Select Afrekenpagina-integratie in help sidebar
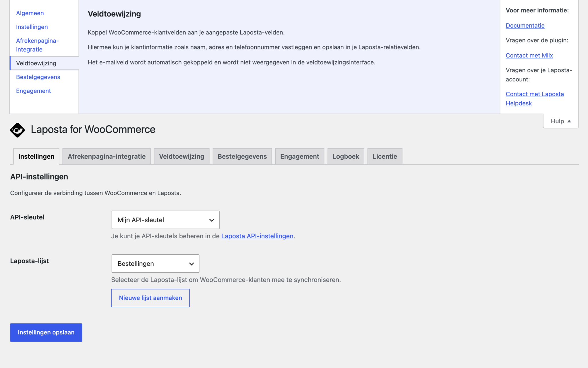Screen dimensions: 588x368 tap(37, 45)
